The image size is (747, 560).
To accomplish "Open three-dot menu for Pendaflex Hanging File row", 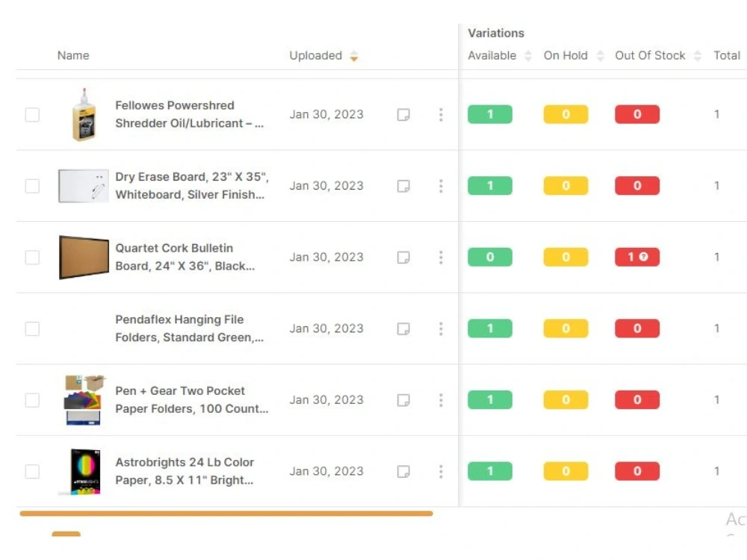I will tap(441, 329).
